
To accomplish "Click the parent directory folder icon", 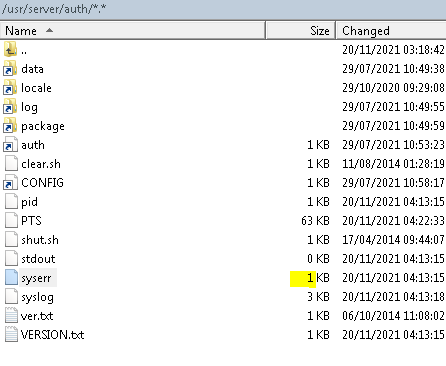I will click(10, 49).
